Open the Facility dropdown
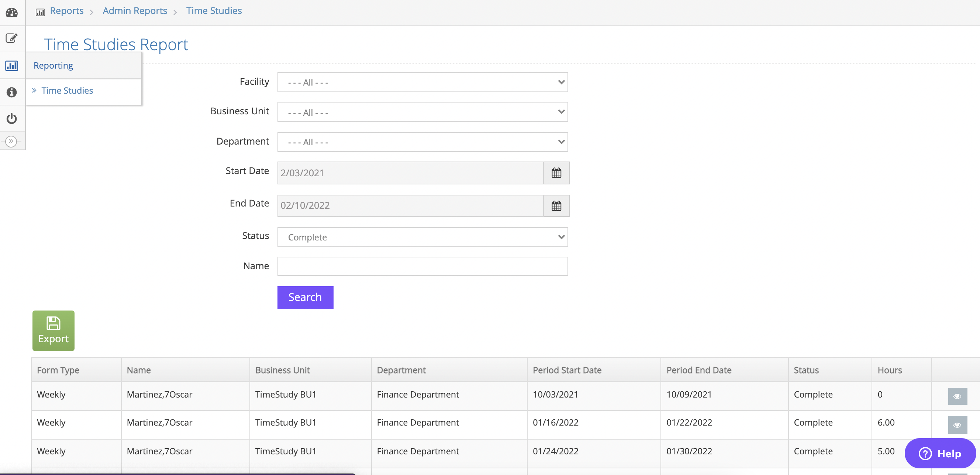This screenshot has width=980, height=475. 422,82
